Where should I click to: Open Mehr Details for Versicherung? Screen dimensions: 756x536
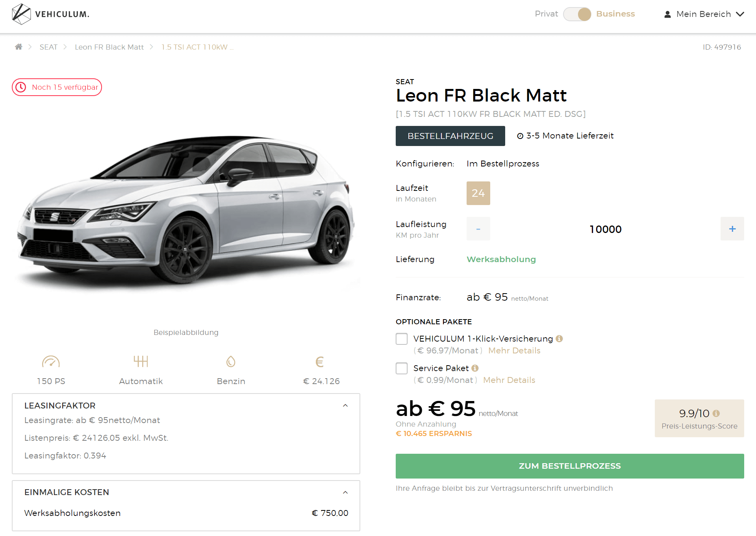click(x=514, y=350)
